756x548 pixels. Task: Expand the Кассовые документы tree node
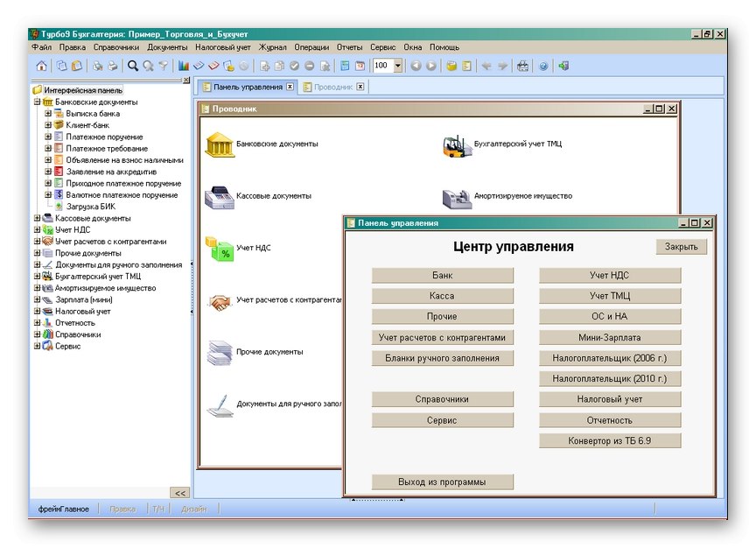click(x=37, y=219)
